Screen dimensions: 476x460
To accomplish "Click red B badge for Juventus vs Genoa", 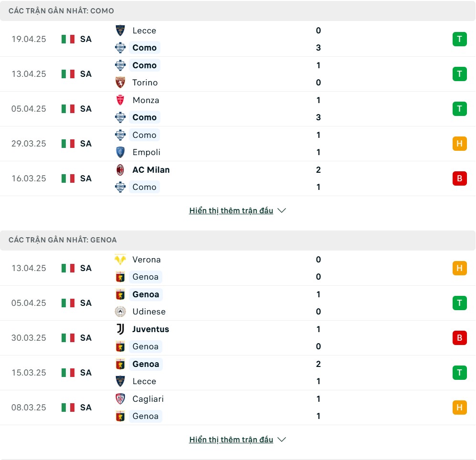I will pyautogui.click(x=459, y=338).
